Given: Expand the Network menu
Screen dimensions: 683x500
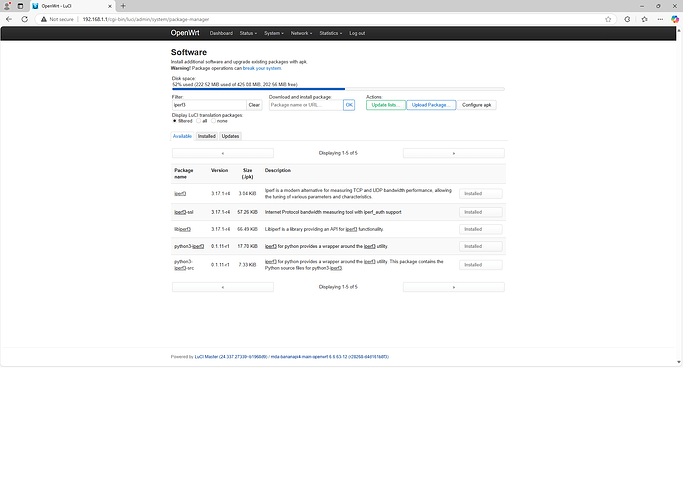Looking at the screenshot, I should pyautogui.click(x=301, y=33).
